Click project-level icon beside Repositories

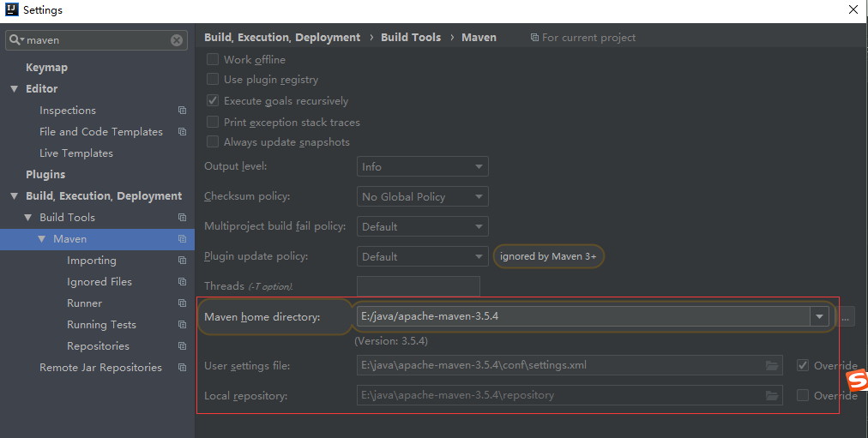point(182,346)
